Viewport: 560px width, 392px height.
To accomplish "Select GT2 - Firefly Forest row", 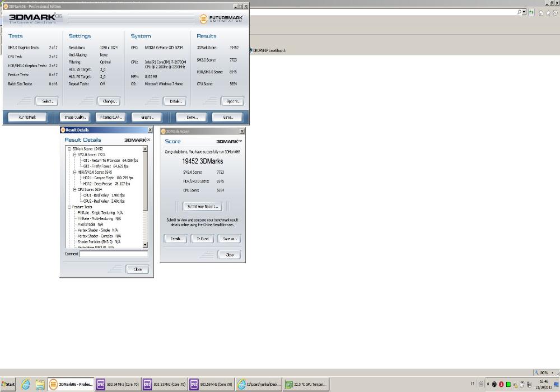I will (x=106, y=166).
